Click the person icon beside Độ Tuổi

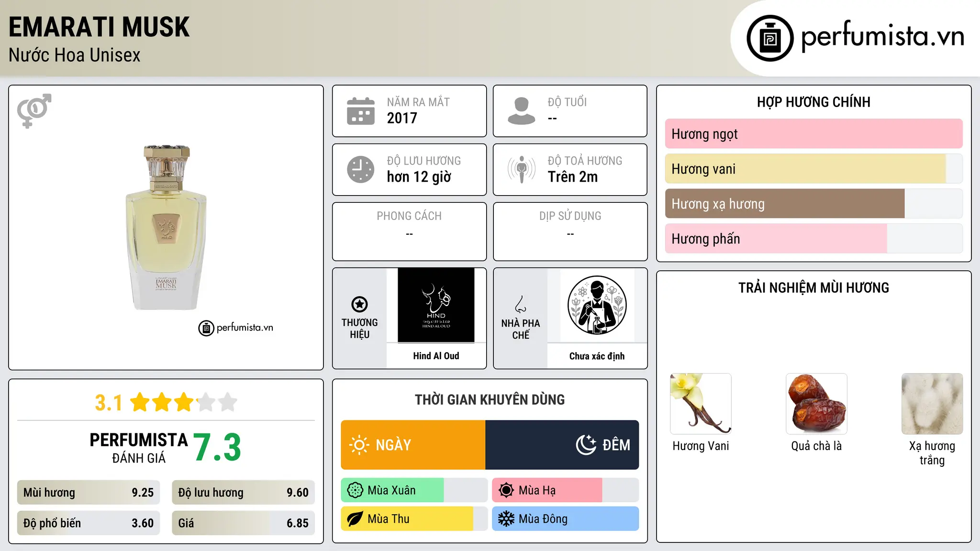tap(522, 111)
